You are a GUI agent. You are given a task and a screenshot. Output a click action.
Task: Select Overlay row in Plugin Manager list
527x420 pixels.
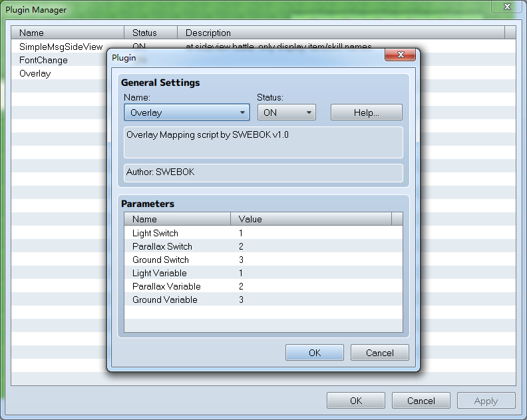point(35,73)
